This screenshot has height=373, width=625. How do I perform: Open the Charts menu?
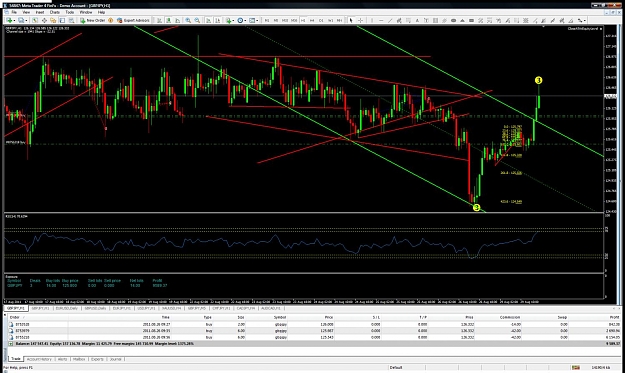[55, 12]
